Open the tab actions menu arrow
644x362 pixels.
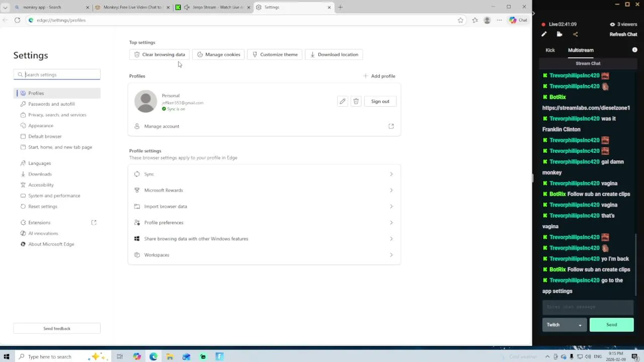(x=5, y=7)
